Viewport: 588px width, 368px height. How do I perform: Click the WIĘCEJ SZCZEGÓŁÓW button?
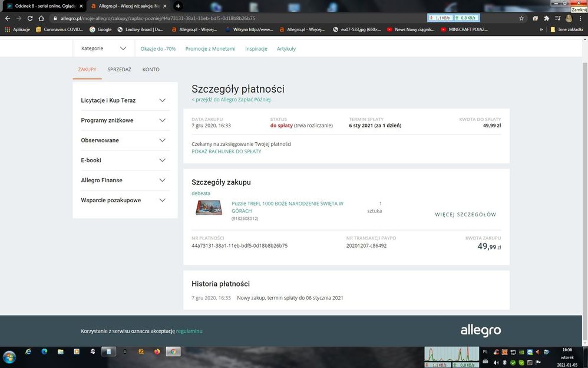465,215
